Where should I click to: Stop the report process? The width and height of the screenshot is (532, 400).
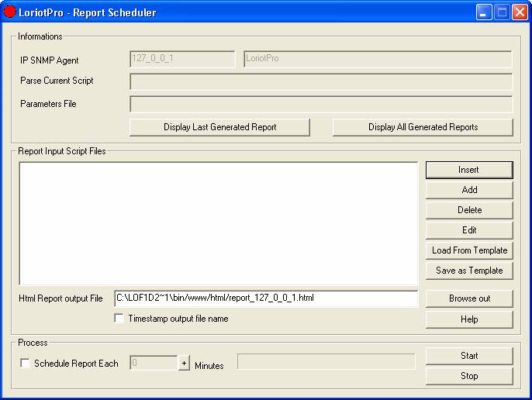tap(469, 376)
